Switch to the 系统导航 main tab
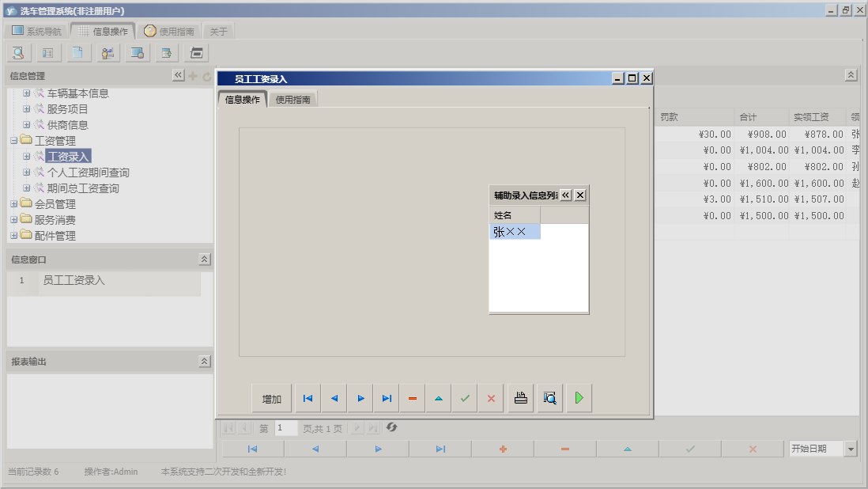The width and height of the screenshot is (868, 489). click(36, 31)
